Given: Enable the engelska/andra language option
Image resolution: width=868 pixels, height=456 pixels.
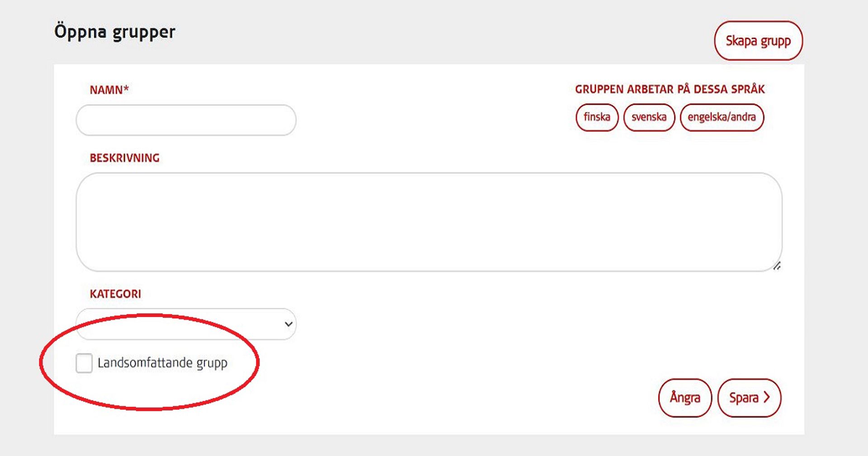Looking at the screenshot, I should (x=722, y=117).
